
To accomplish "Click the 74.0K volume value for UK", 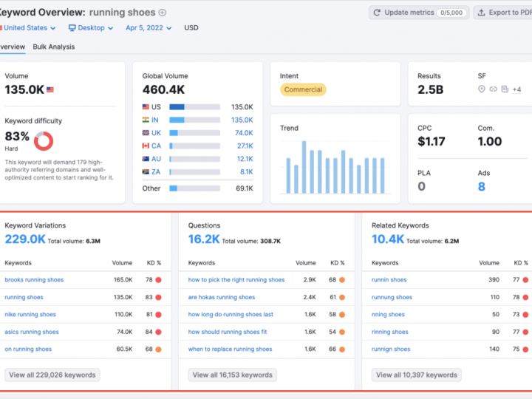I will [244, 133].
